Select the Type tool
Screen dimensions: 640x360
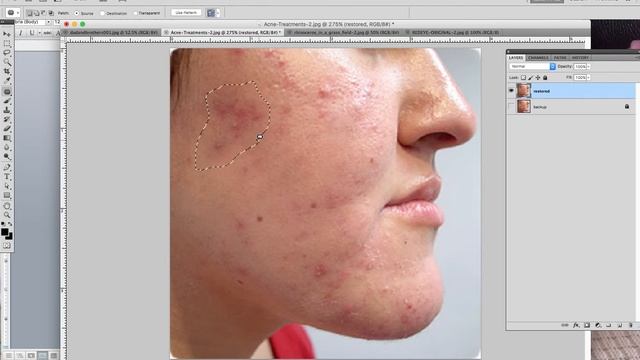point(7,177)
